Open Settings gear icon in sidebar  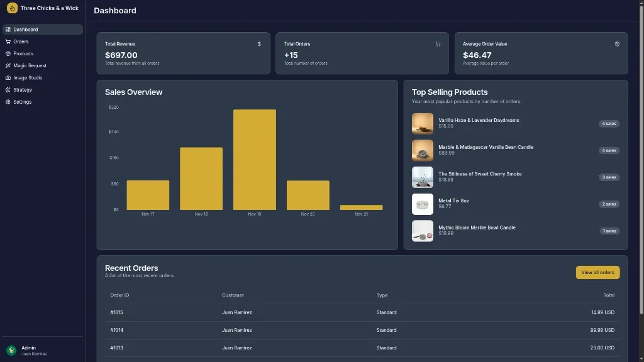click(x=8, y=102)
